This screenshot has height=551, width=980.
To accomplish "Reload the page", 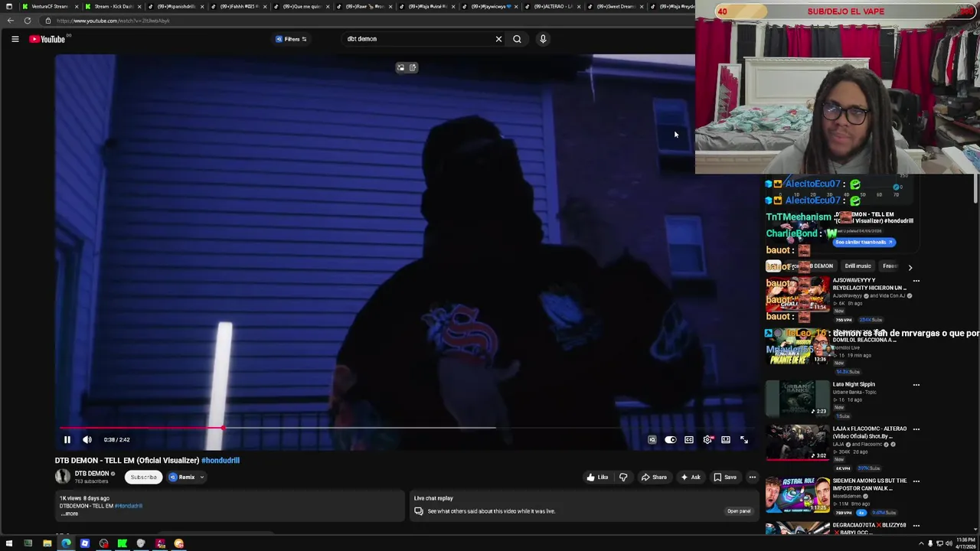I will tap(28, 21).
